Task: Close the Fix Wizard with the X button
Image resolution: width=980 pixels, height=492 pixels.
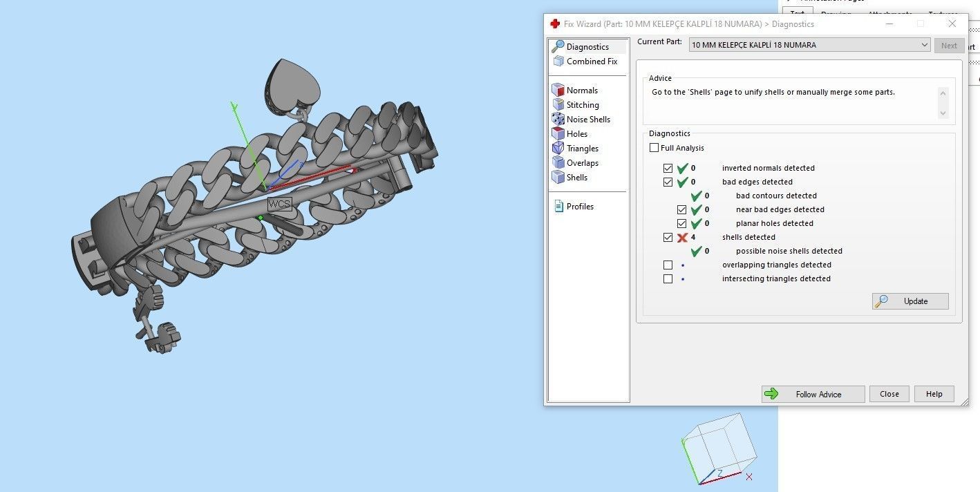Action: 952,23
